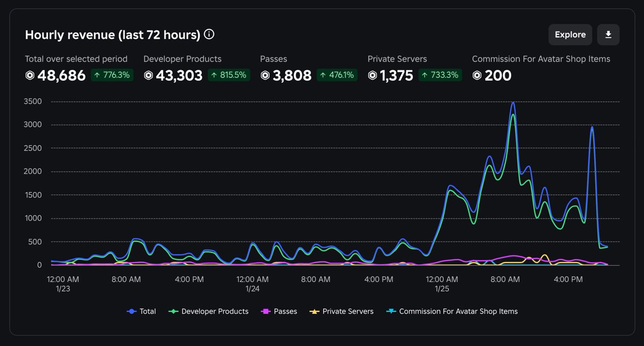
Task: Click the 12:00 AM 1/23 axis label
Action: [63, 284]
